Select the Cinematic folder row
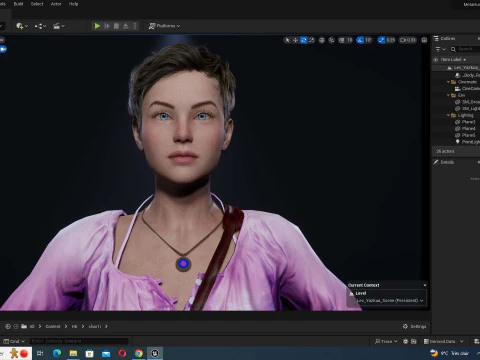 coord(456,82)
